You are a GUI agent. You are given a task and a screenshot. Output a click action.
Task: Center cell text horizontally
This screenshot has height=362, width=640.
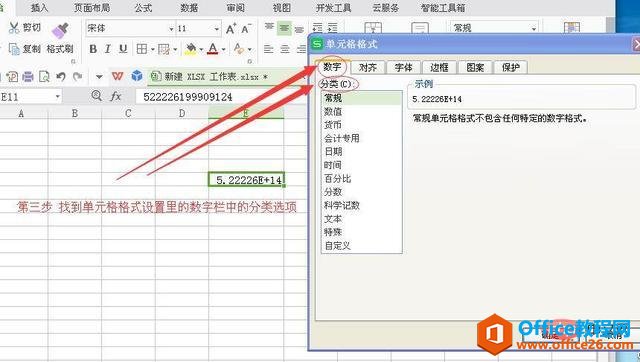pyautogui.click(x=284, y=49)
